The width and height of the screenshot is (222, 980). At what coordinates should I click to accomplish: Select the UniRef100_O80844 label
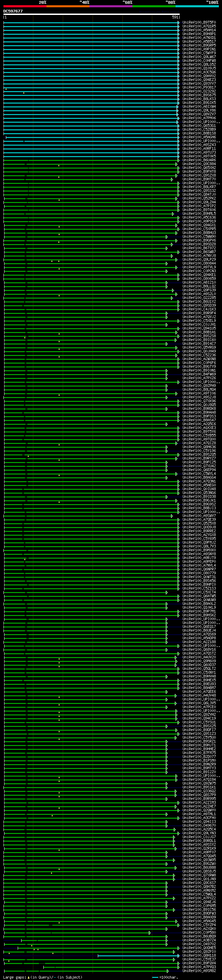point(199,264)
